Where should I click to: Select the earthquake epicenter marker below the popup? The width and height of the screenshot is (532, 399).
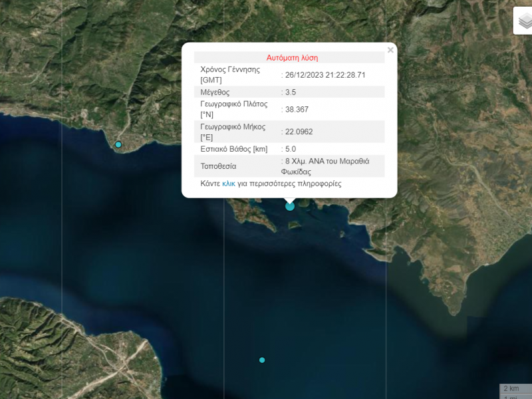click(x=289, y=206)
